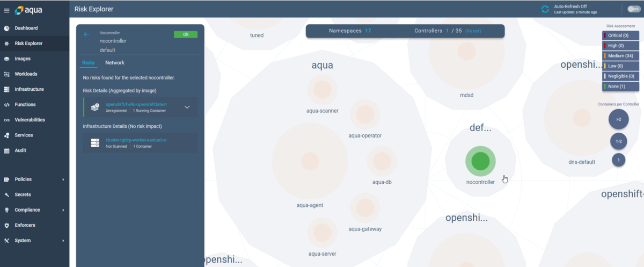Switch to the Risks tab
Image resolution: width=644 pixels, height=267 pixels.
coord(88,63)
